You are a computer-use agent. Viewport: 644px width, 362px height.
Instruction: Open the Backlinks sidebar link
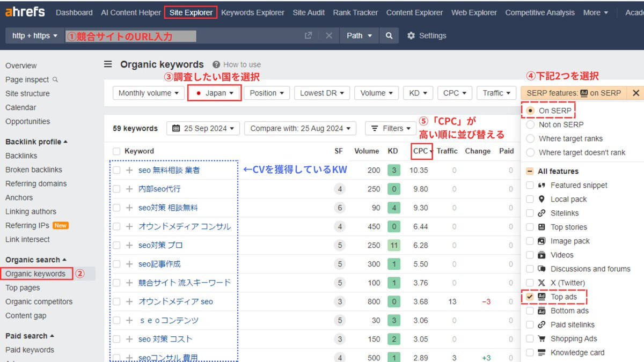21,156
